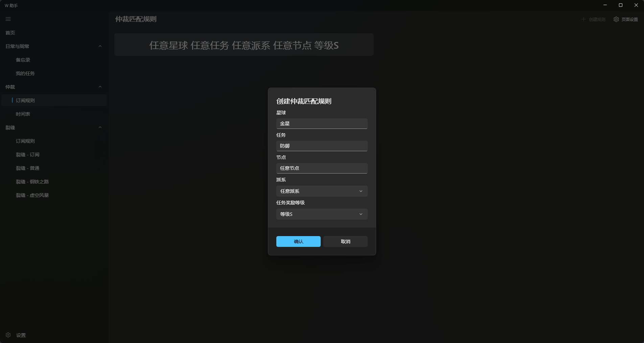Click the hamburger menu icon in sidebar
Viewport: 644px width, 343px height.
click(8, 19)
